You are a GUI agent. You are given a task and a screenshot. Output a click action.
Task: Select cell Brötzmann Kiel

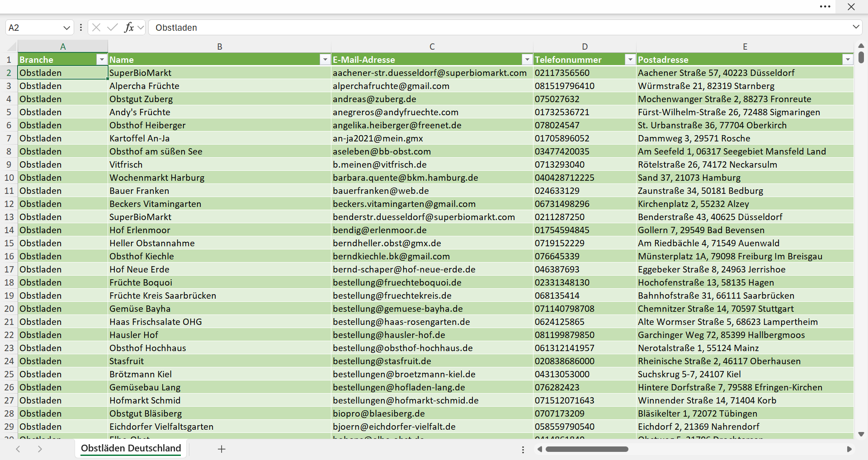[x=220, y=374]
